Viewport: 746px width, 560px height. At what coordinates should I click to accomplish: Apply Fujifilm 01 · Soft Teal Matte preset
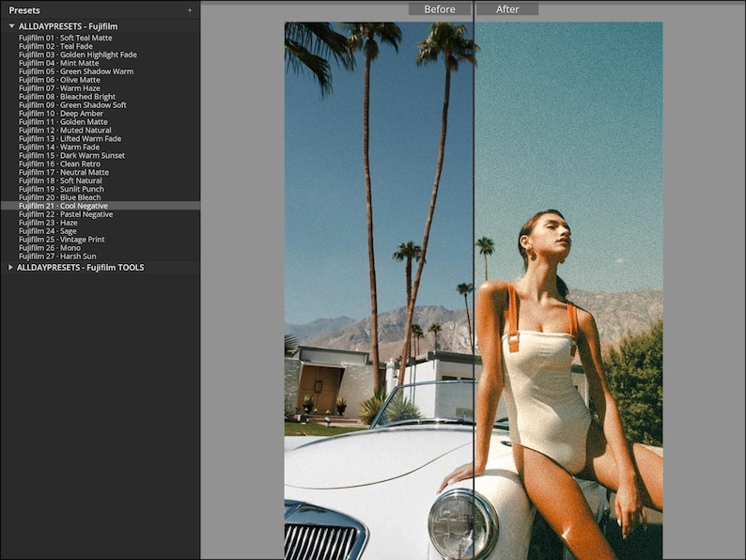(66, 38)
